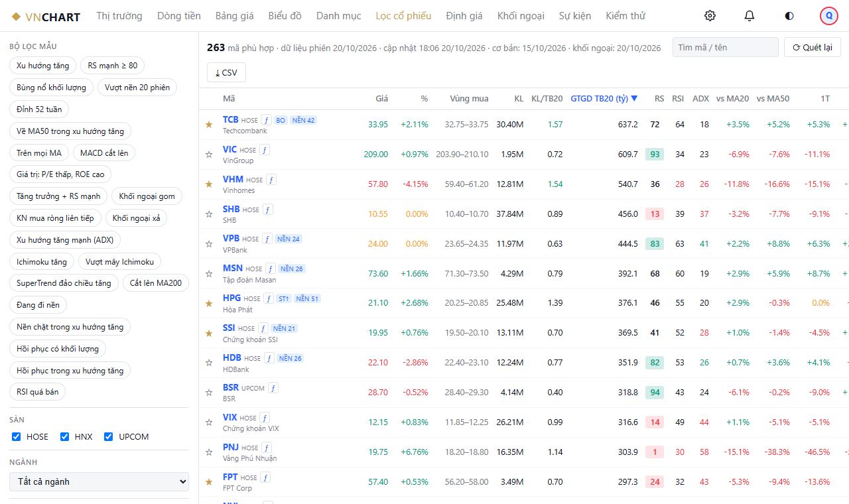The width and height of the screenshot is (849, 504).
Task: Toggle dark mode contrast icon
Action: (x=789, y=16)
